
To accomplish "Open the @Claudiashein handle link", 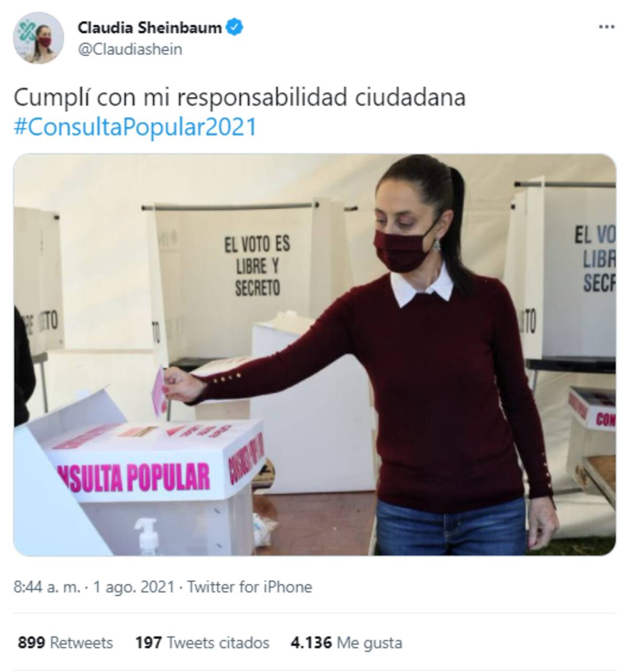I will tap(130, 49).
